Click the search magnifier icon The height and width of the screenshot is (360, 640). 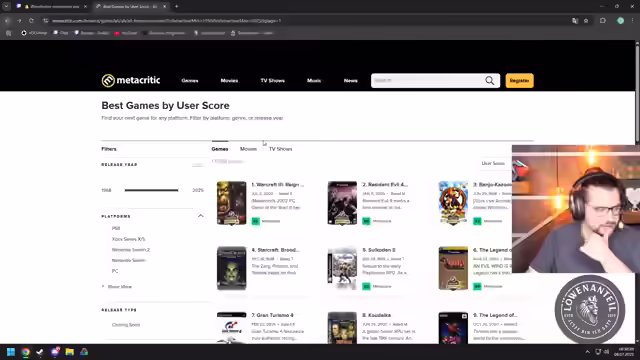pos(490,81)
